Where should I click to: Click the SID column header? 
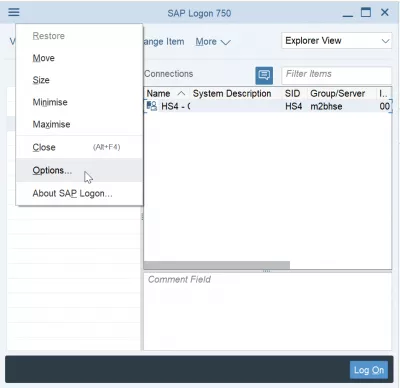point(294,93)
